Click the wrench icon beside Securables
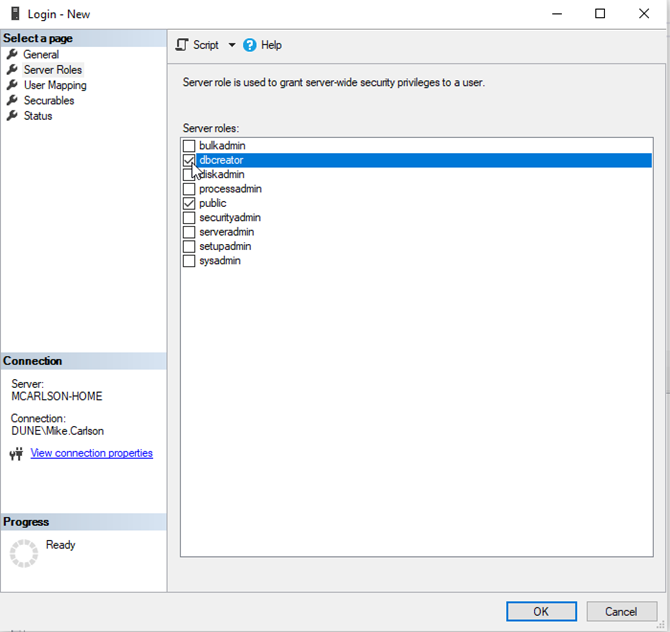670x632 pixels. 13,101
